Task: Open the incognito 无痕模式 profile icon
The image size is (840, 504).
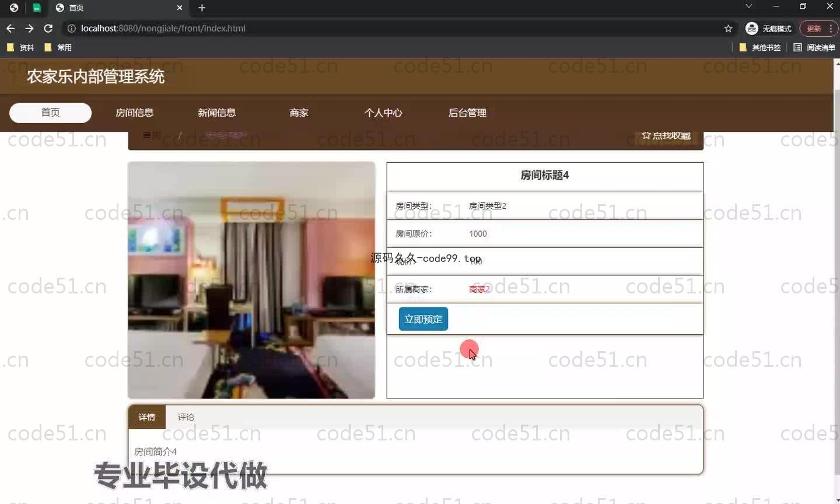Action: 752,28
